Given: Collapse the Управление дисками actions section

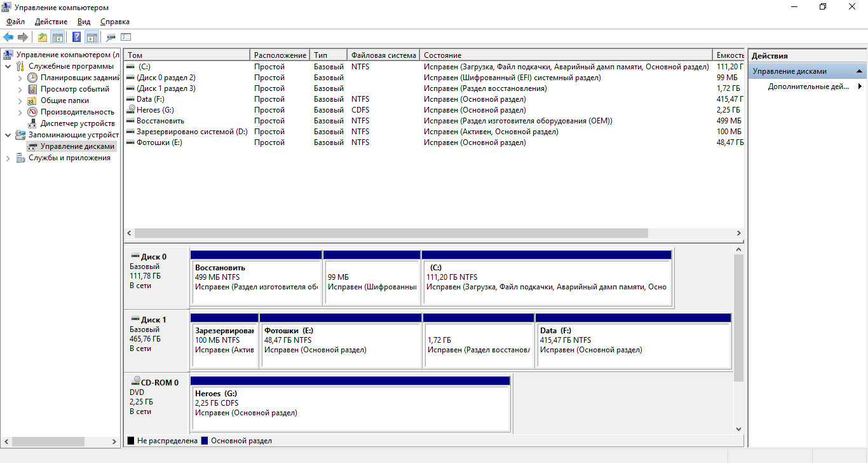Looking at the screenshot, I should click(x=860, y=71).
